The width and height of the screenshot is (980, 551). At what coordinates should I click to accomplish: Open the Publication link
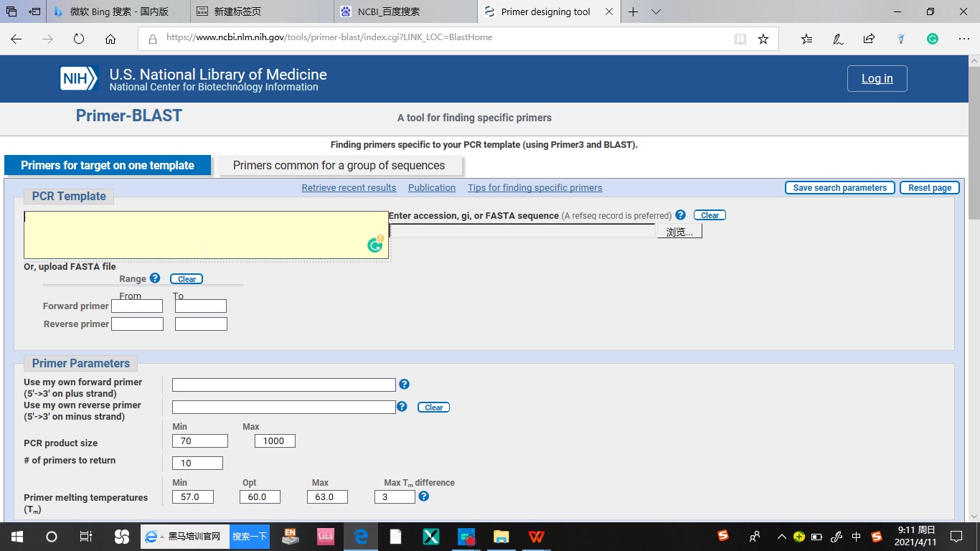(x=432, y=188)
